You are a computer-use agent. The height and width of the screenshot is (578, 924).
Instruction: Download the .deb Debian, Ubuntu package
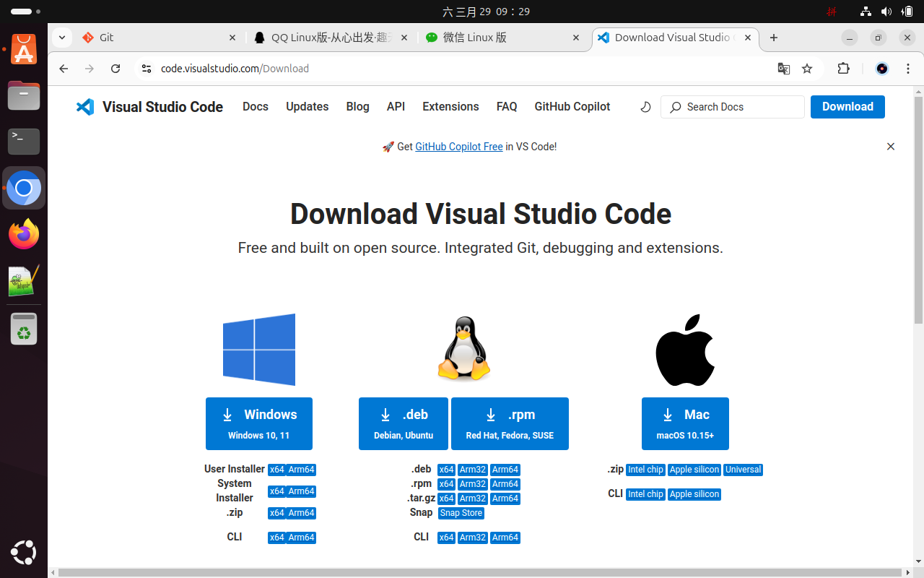404,423
